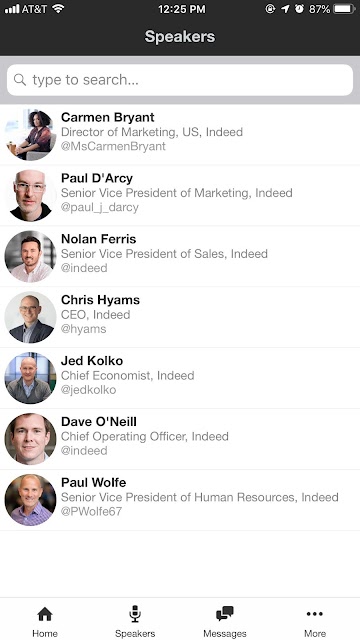Select Paul Wolfe speaker entry
Image resolution: width=360 pixels, height=640 pixels.
click(180, 500)
